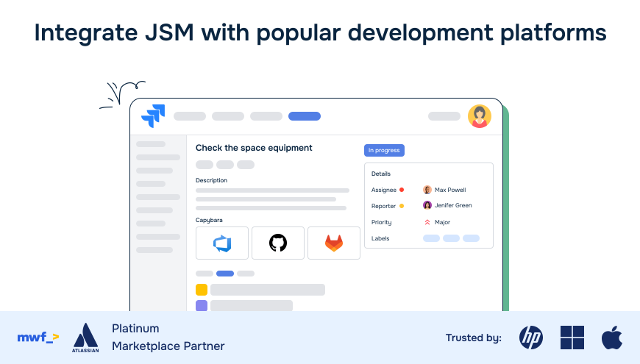Click Jenifer Green's avatar

click(x=427, y=205)
